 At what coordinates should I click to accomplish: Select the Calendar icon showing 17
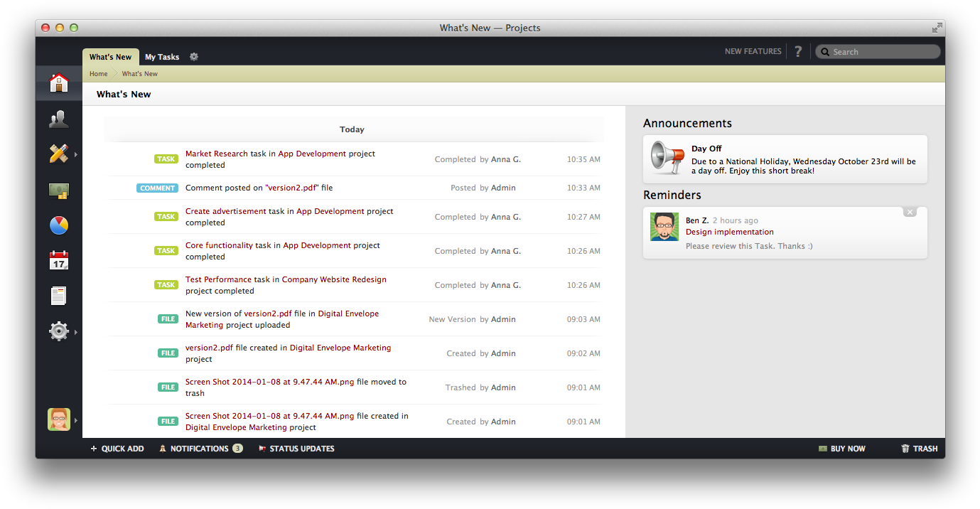58,260
